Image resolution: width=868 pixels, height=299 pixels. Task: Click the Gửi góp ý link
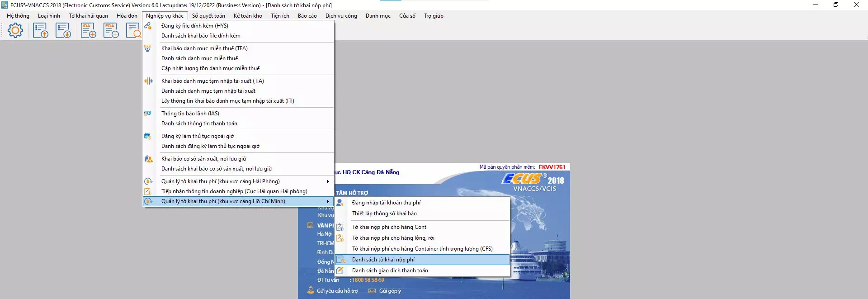coord(390,291)
